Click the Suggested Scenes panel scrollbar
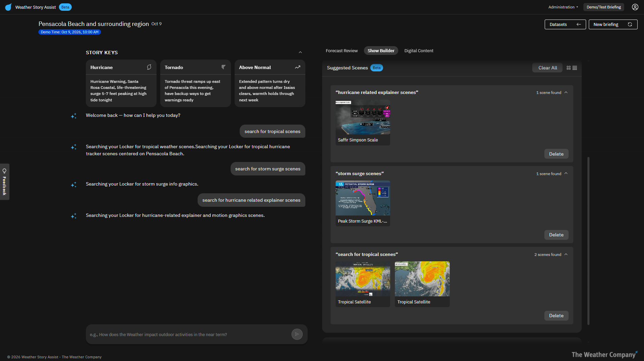644x361 pixels. (588, 240)
